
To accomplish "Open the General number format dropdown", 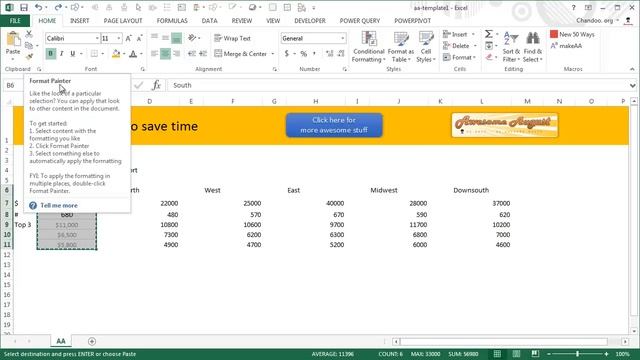I will click(x=342, y=38).
